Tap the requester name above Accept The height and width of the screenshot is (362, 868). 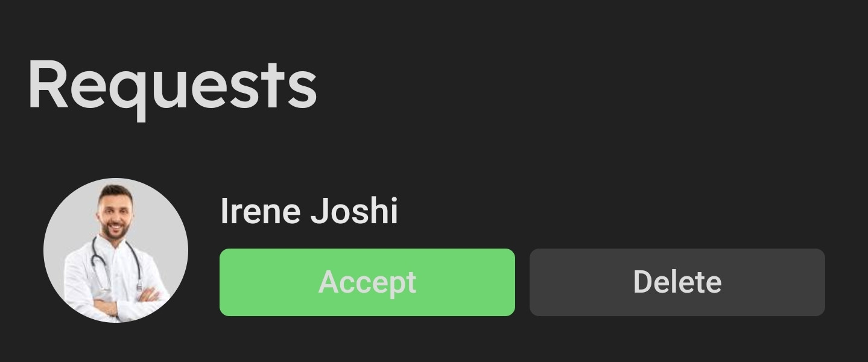click(309, 212)
